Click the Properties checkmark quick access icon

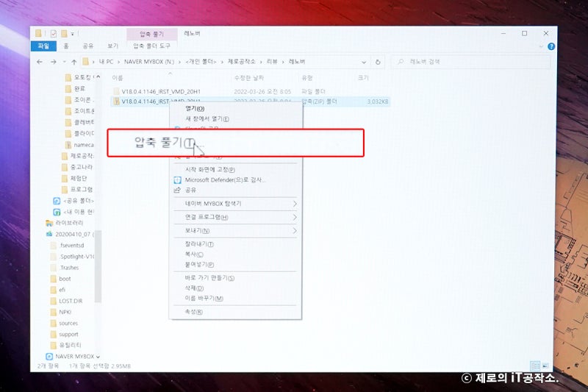tap(54, 34)
